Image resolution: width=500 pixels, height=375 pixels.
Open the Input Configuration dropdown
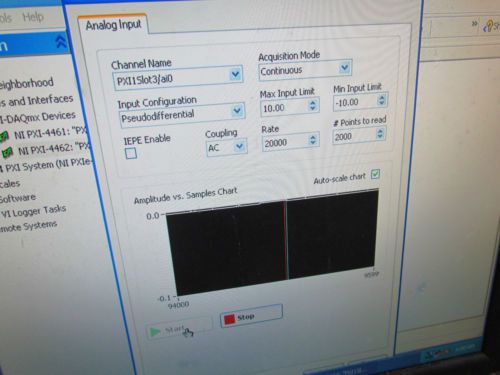pyautogui.click(x=237, y=110)
